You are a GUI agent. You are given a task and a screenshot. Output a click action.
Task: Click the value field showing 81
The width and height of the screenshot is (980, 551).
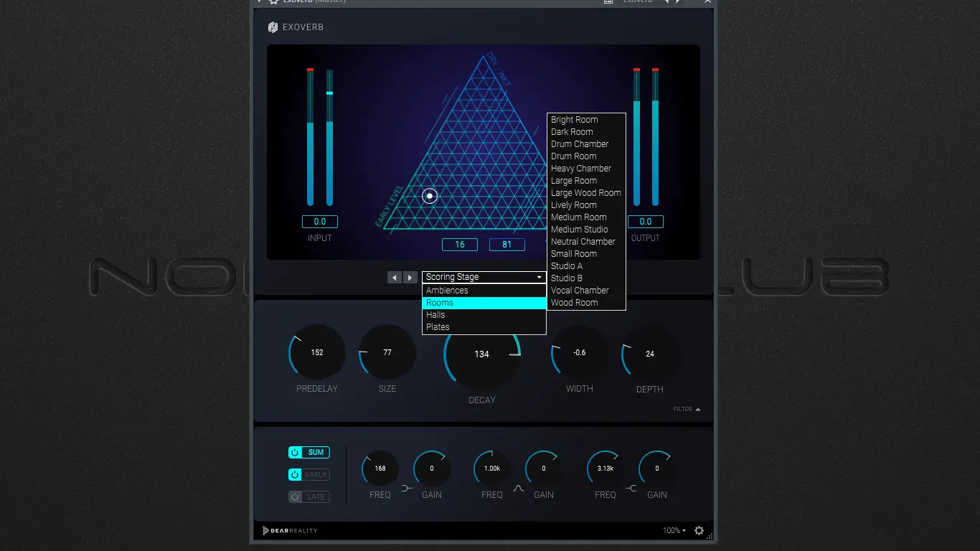point(507,245)
